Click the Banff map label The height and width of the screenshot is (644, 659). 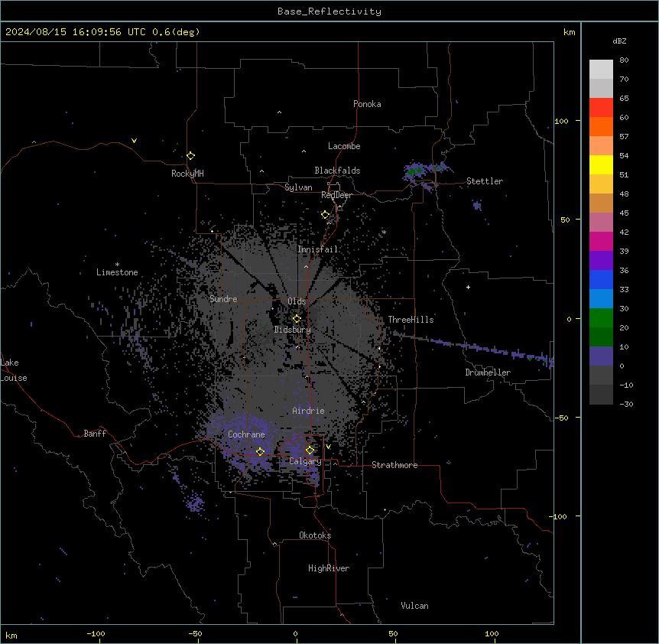tap(95, 434)
